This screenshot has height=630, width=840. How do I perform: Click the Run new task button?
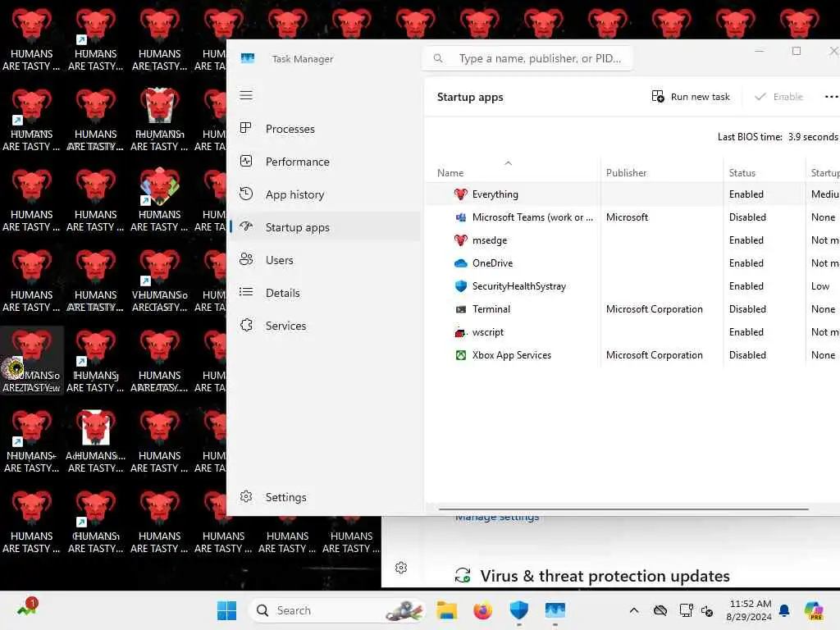click(691, 97)
